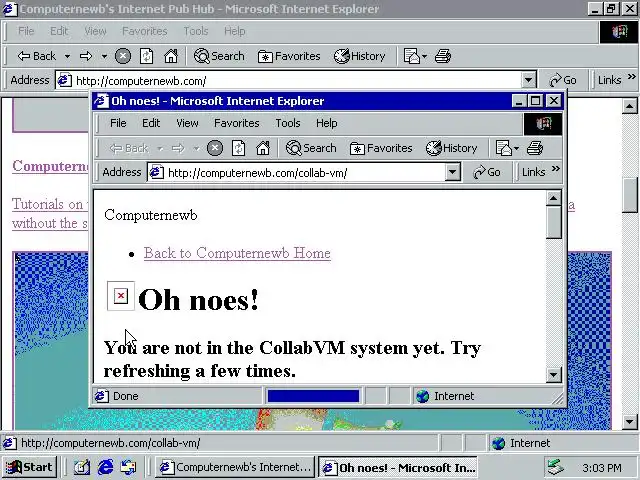Open History in Oh noes! window toolbar

(x=451, y=148)
